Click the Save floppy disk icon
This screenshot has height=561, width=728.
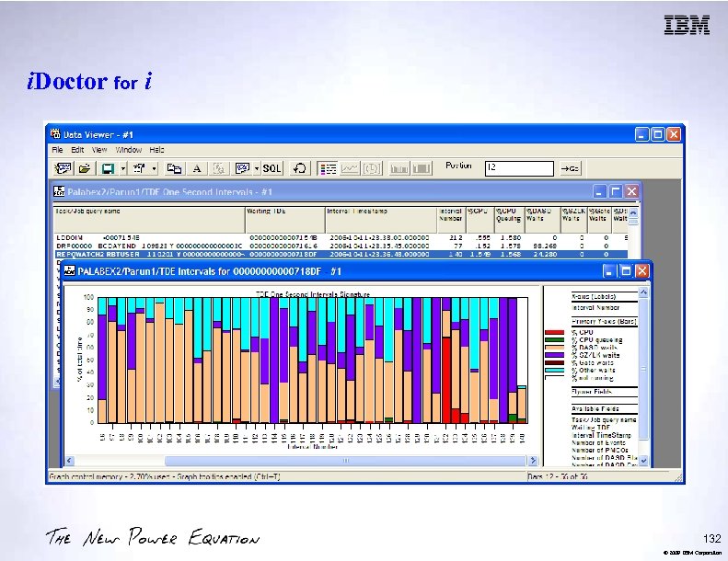[x=108, y=168]
